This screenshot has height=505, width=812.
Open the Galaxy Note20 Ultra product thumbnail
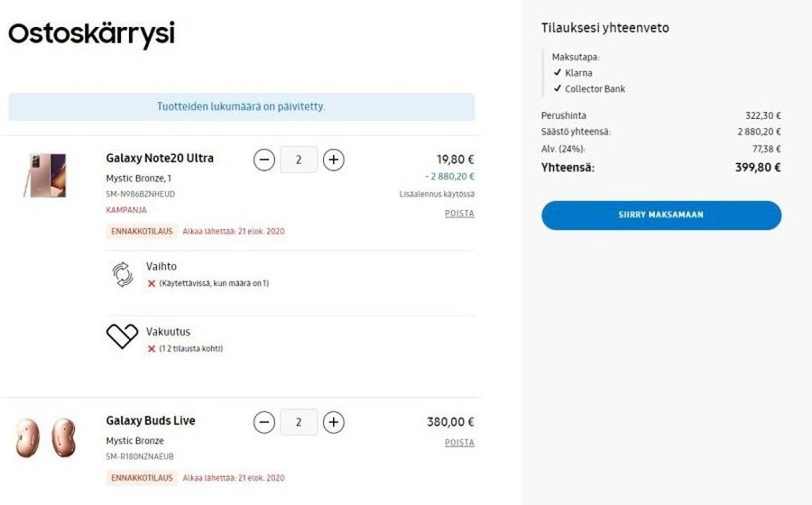coord(45,175)
